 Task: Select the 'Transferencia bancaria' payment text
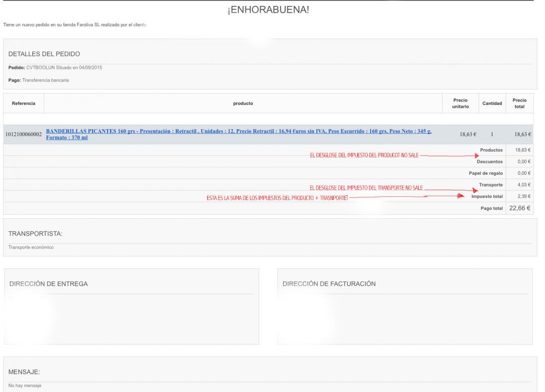(46, 80)
